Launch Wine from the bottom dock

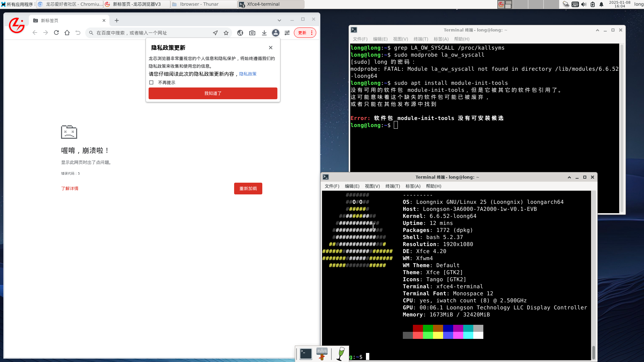(341, 354)
